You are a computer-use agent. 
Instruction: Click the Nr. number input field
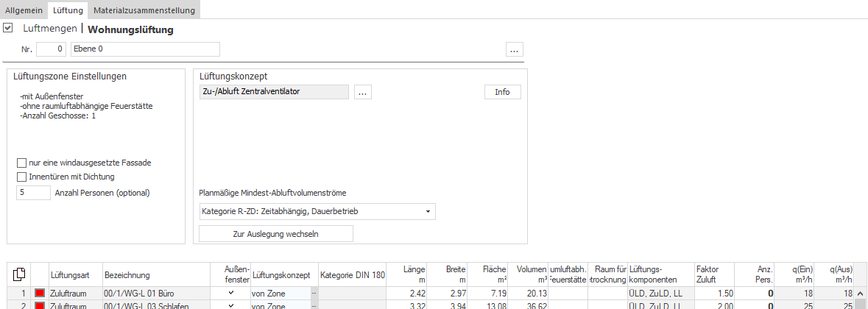click(x=52, y=49)
